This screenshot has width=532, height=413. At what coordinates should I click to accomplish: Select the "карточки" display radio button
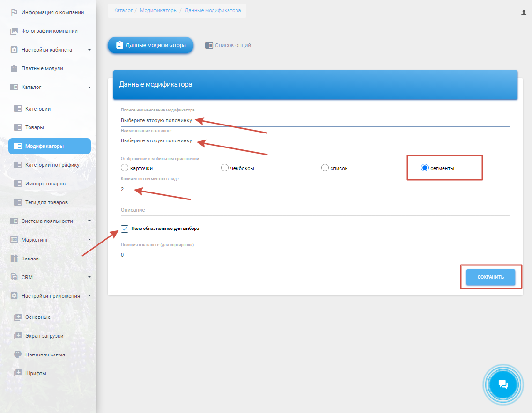click(125, 168)
